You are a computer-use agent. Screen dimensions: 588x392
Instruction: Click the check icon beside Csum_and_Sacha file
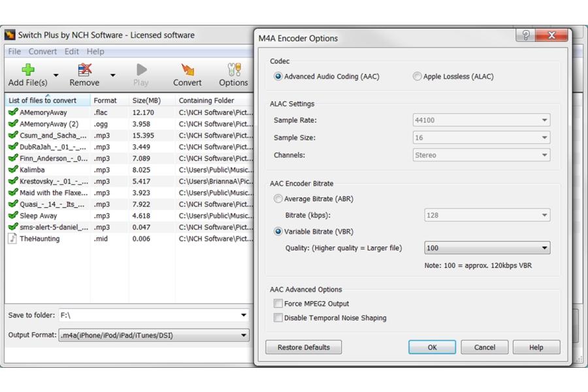pos(13,135)
